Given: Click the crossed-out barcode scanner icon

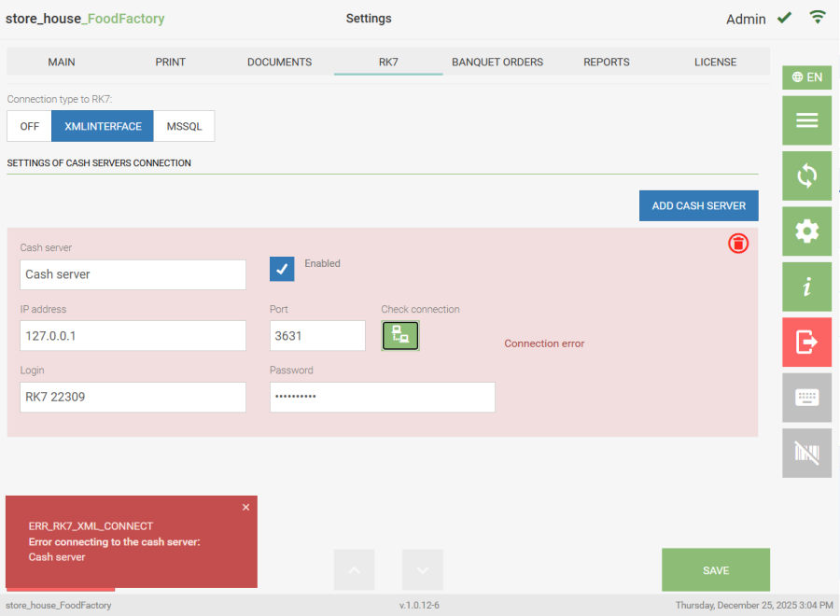Looking at the screenshot, I should click(x=806, y=453).
